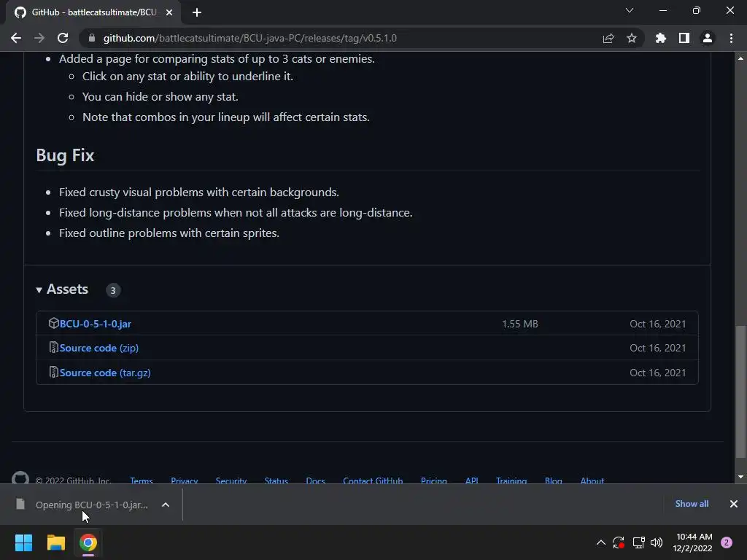
Task: Select the GitHub battlecatsultimate tab
Action: coord(93,12)
